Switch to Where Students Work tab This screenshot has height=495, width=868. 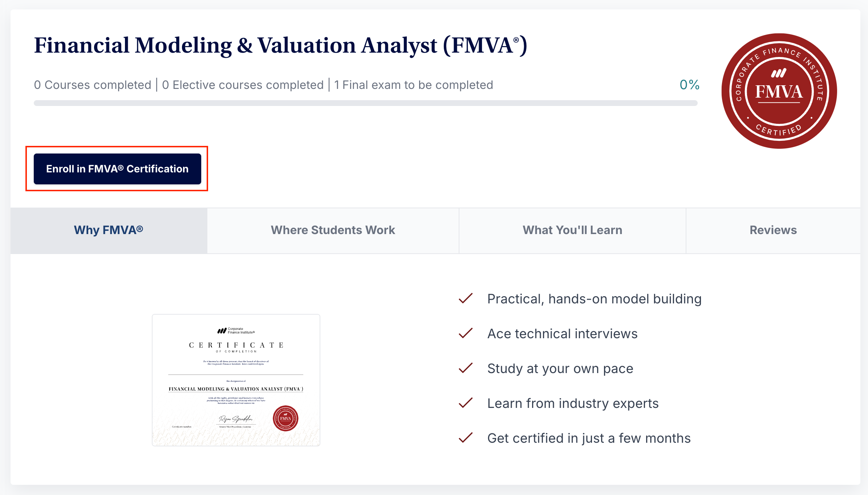(x=333, y=230)
